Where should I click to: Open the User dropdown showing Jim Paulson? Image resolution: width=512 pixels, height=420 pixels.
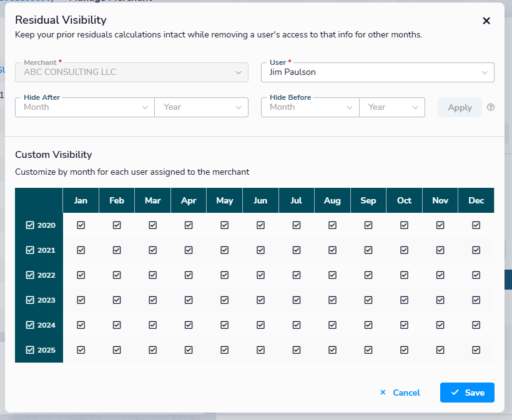click(378, 72)
